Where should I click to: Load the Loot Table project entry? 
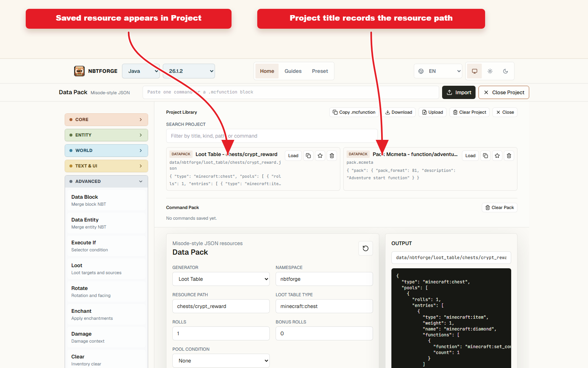click(293, 156)
